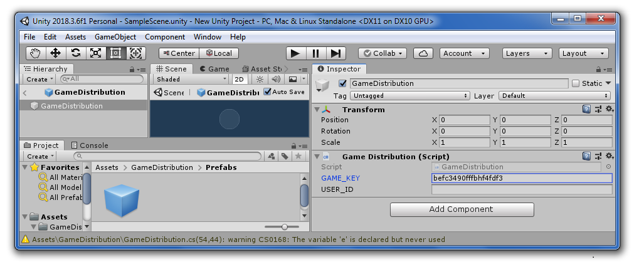
Task: Select the Move tool
Action: [x=55, y=53]
